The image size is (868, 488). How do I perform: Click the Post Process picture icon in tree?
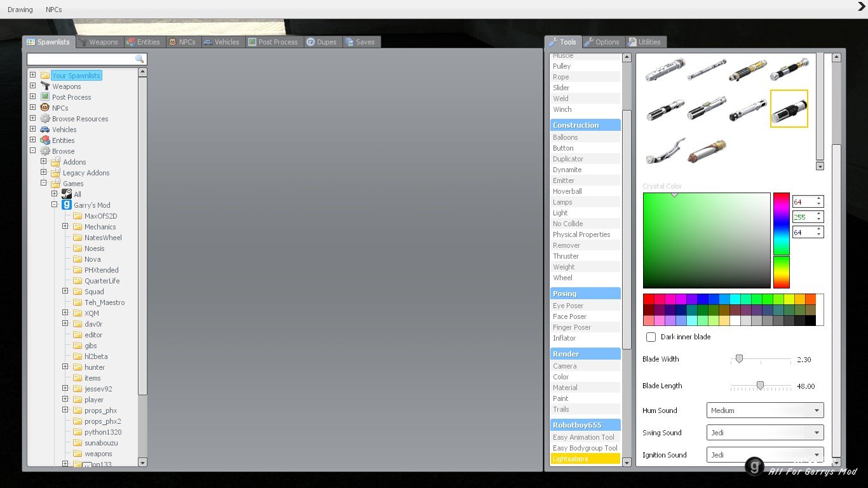click(45, 97)
